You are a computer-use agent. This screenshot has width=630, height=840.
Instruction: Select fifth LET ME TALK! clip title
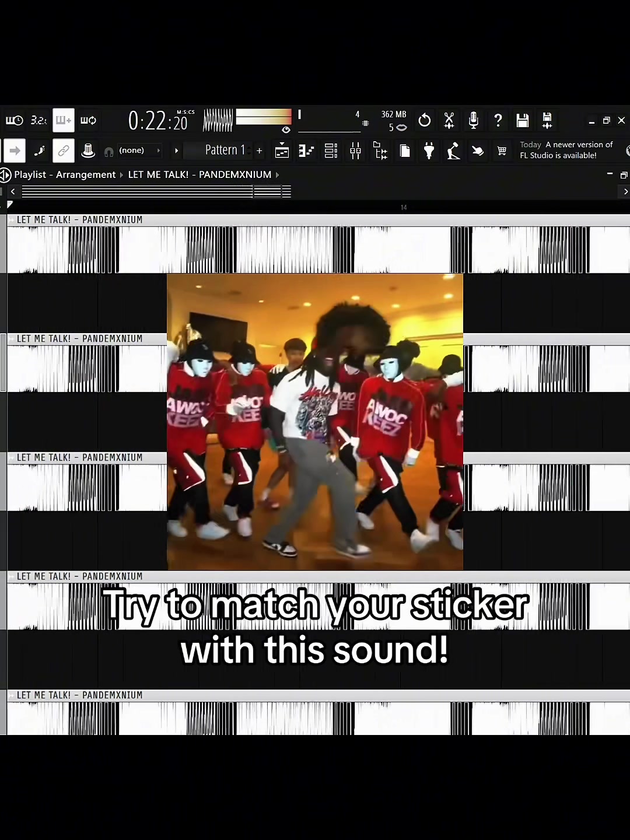79,695
